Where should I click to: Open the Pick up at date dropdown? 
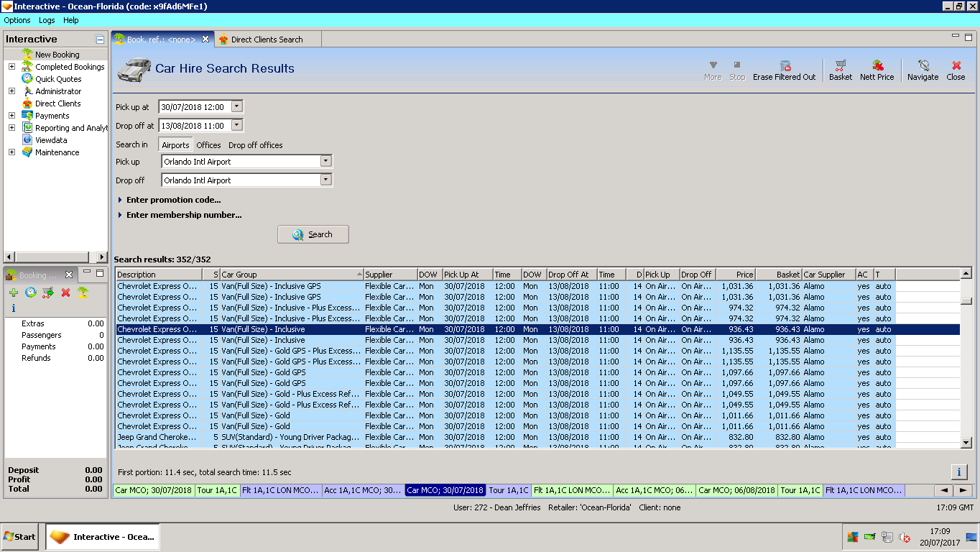click(237, 107)
